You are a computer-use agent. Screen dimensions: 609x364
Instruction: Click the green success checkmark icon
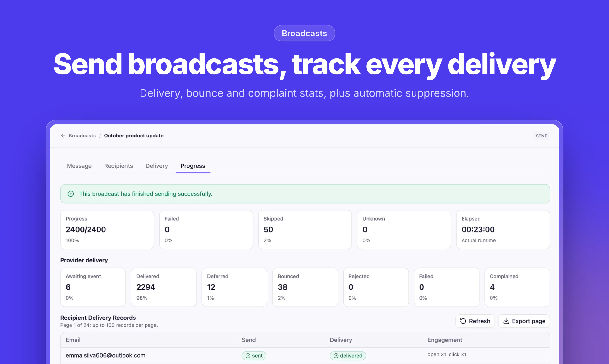click(x=71, y=194)
